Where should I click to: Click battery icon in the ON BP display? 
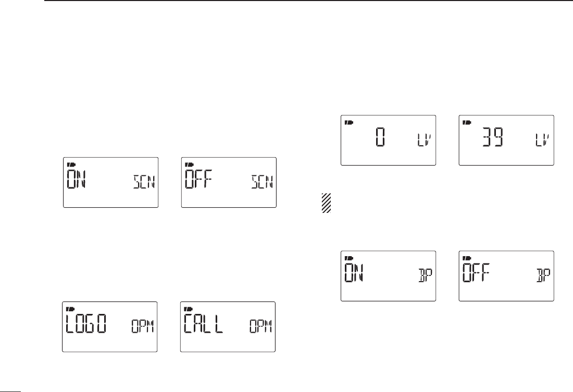click(x=349, y=258)
